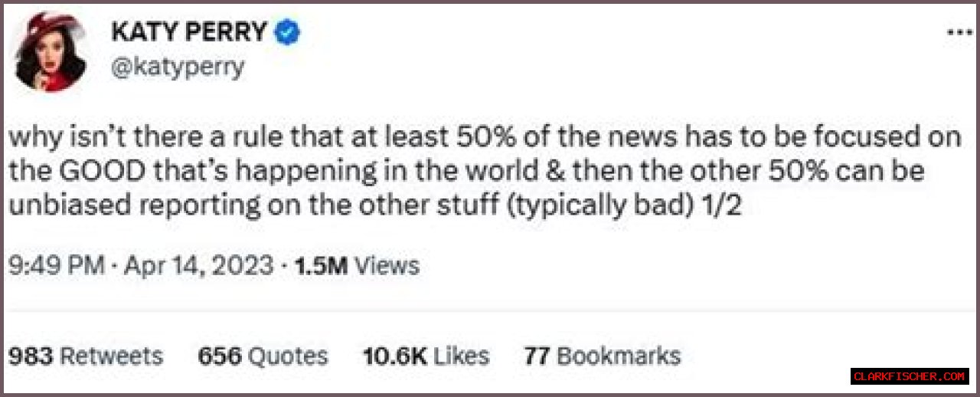The width and height of the screenshot is (980, 397).
Task: Open the @katyperry handle link
Action: (x=178, y=67)
